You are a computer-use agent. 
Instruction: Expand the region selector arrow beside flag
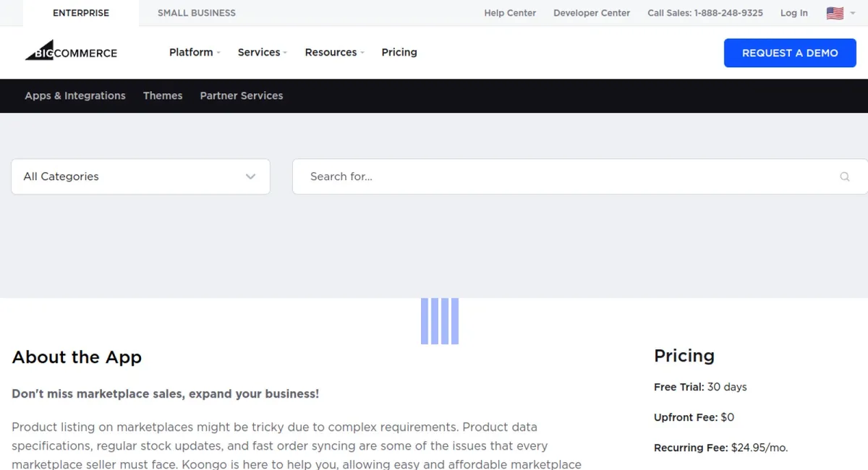point(853,13)
